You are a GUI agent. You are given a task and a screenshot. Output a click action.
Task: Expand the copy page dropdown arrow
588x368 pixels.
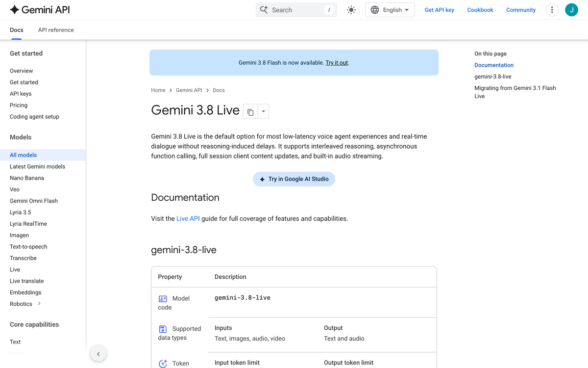[263, 111]
